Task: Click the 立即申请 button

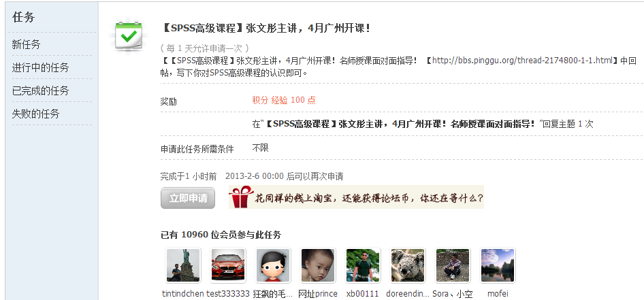Action: 188,198
